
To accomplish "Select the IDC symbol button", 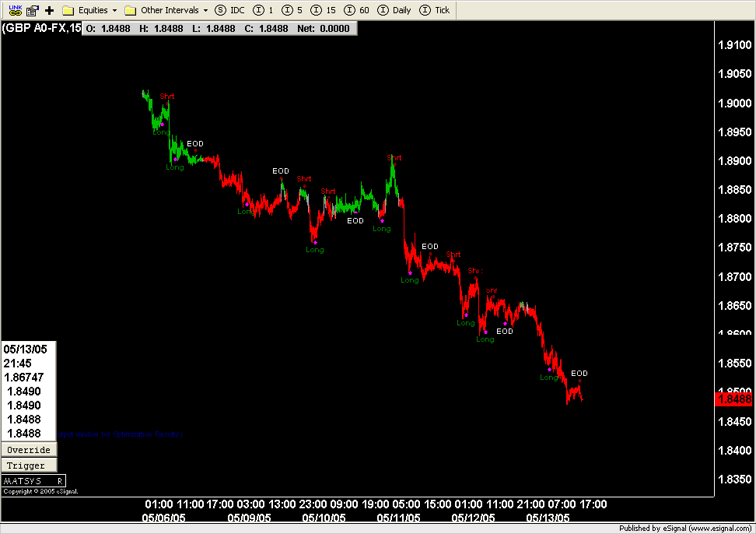I will [229, 10].
